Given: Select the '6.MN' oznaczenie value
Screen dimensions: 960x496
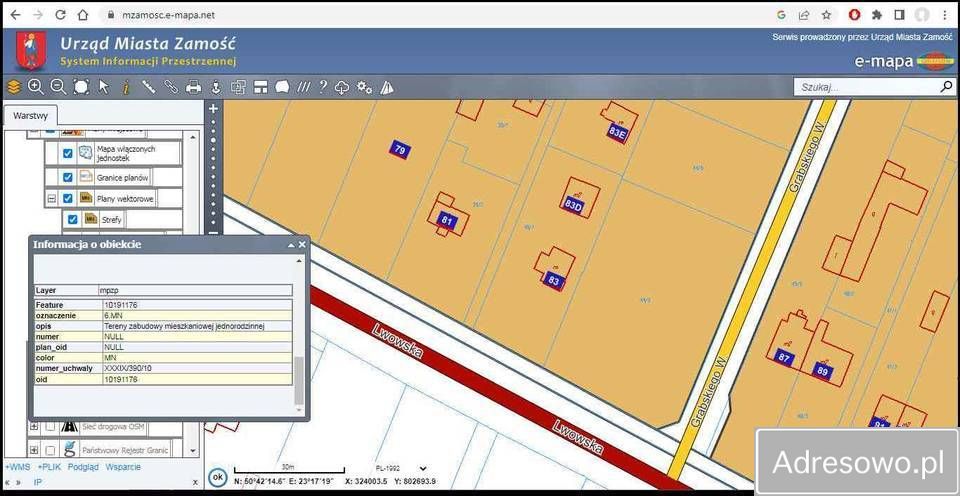Looking at the screenshot, I should click(x=197, y=316).
